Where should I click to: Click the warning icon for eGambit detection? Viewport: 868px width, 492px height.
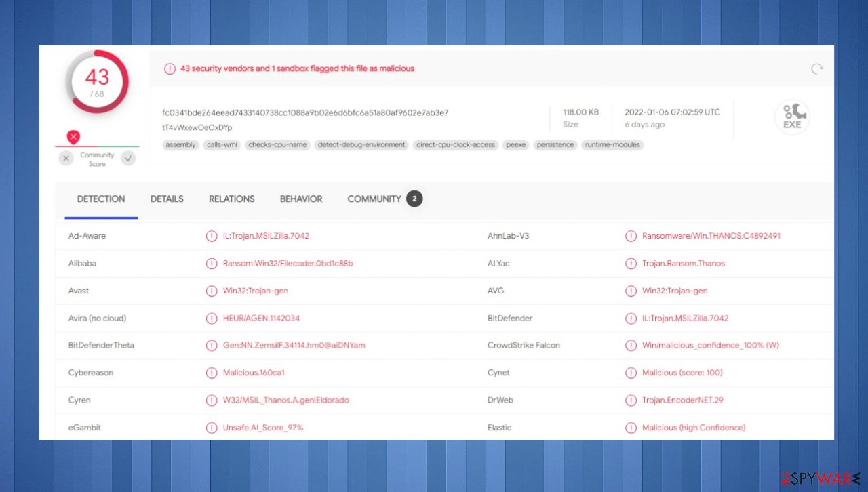pyautogui.click(x=212, y=428)
